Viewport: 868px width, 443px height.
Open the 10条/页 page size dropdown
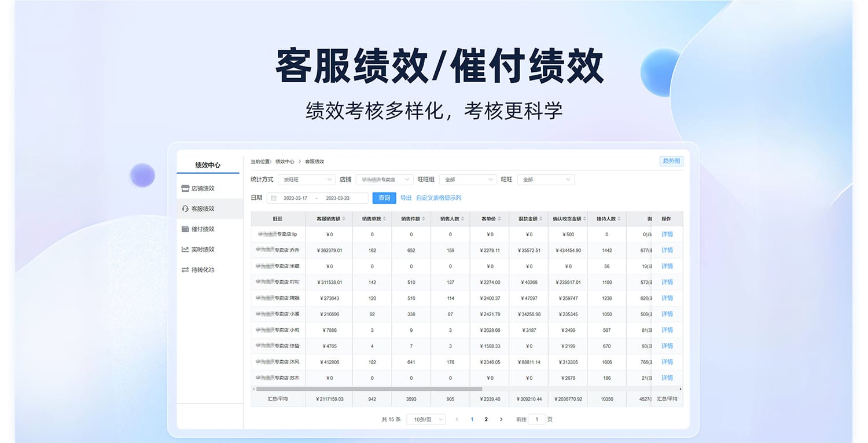coord(426,419)
